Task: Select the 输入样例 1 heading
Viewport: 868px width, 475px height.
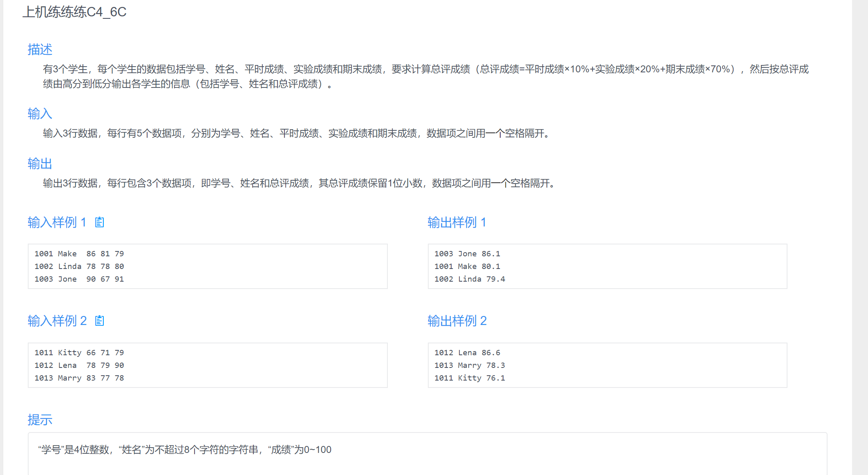Action: 57,222
